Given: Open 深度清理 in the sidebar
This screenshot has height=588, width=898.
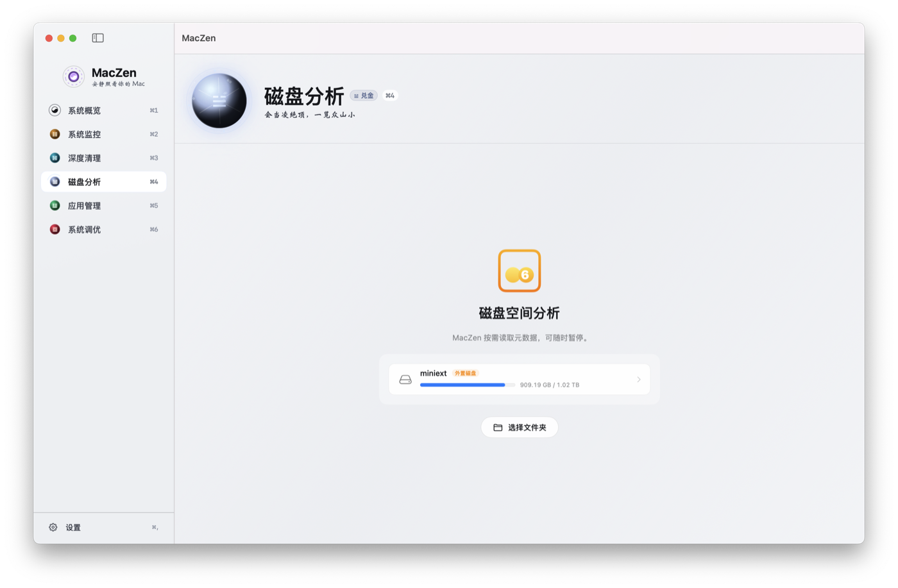Looking at the screenshot, I should (x=104, y=158).
